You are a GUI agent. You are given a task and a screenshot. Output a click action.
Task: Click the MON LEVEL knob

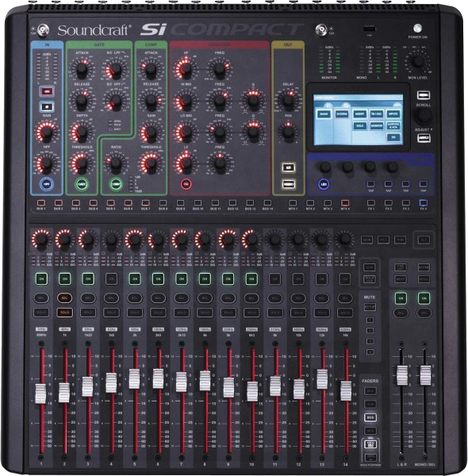[x=418, y=62]
